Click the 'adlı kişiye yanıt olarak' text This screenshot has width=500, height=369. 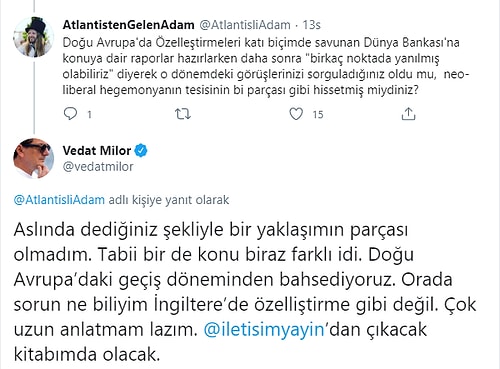pyautogui.click(x=169, y=200)
